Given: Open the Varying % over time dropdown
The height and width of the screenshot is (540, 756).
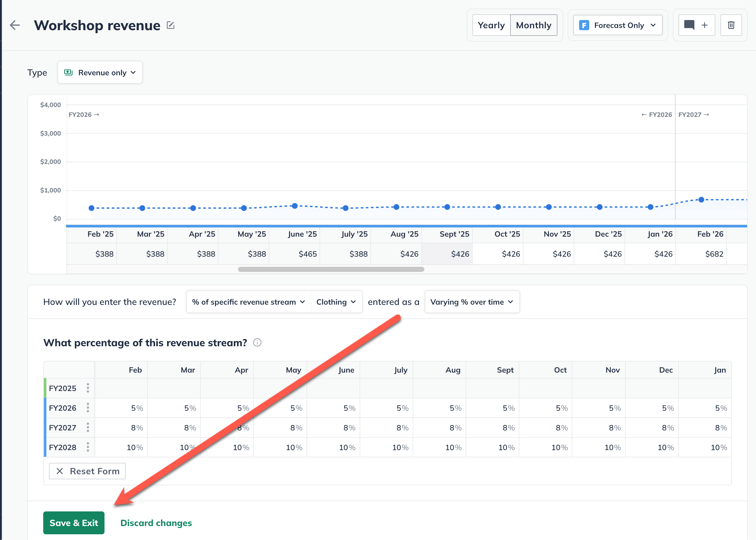Looking at the screenshot, I should (x=471, y=302).
